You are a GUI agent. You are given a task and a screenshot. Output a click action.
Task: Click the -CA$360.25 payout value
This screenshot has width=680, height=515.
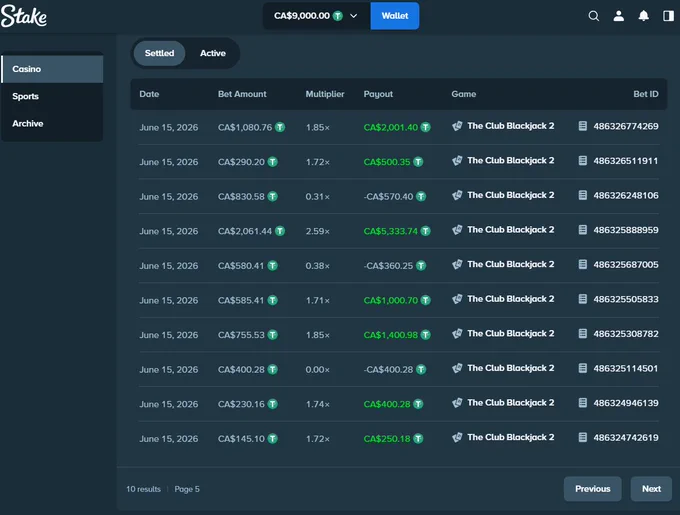coord(389,266)
